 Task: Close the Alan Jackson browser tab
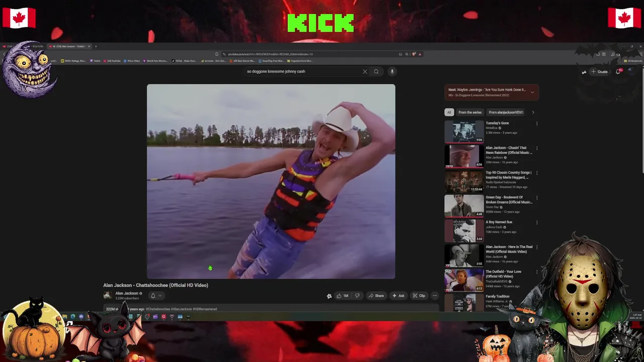[89, 46]
